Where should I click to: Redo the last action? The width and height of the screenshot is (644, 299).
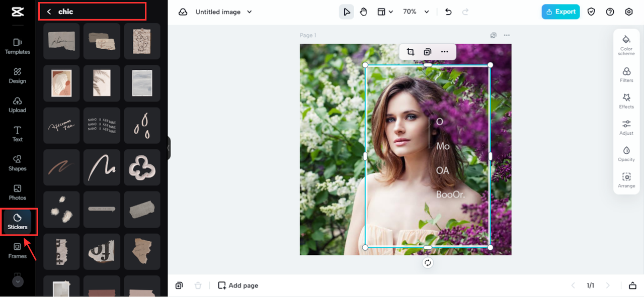coord(465,12)
